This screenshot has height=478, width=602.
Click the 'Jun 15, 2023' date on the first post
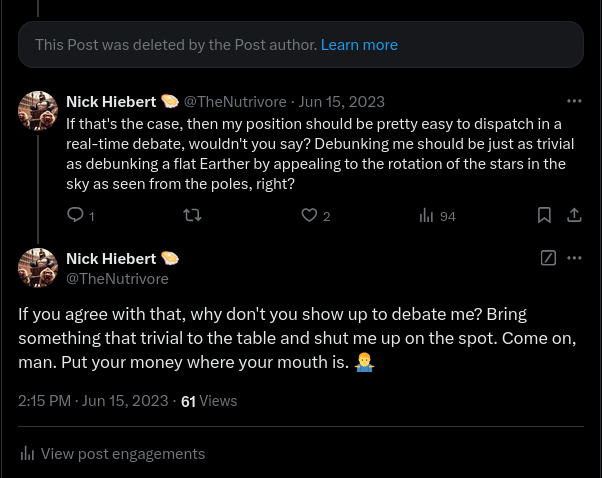(341, 102)
